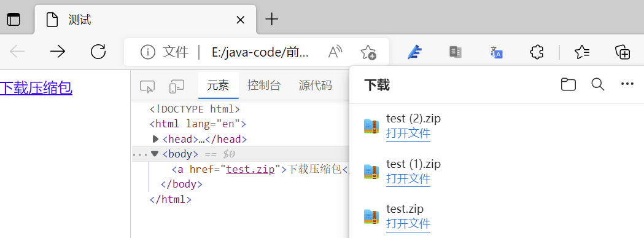Viewport: 644px width, 238px height.
Task: Open file link under test.zip
Action: (408, 224)
